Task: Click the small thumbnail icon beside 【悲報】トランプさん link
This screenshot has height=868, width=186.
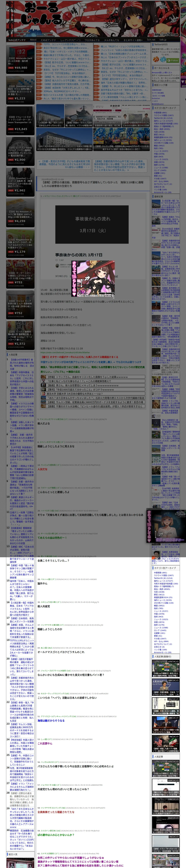Action: [44, 377]
